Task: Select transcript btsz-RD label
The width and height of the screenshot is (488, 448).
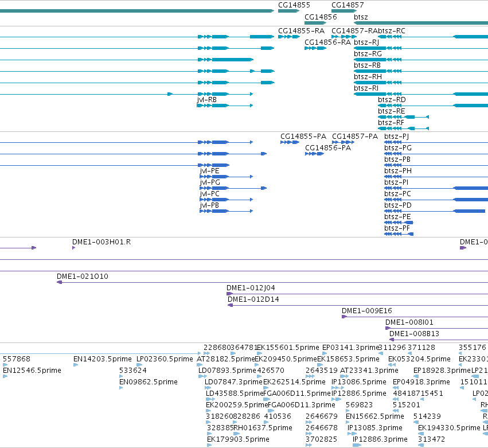Action: point(392,100)
